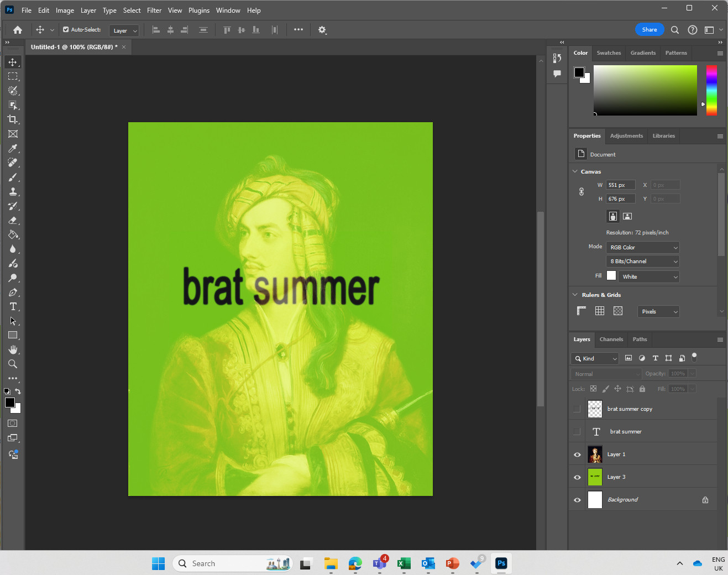
Task: Select the Horizontal Type tool
Action: [13, 306]
